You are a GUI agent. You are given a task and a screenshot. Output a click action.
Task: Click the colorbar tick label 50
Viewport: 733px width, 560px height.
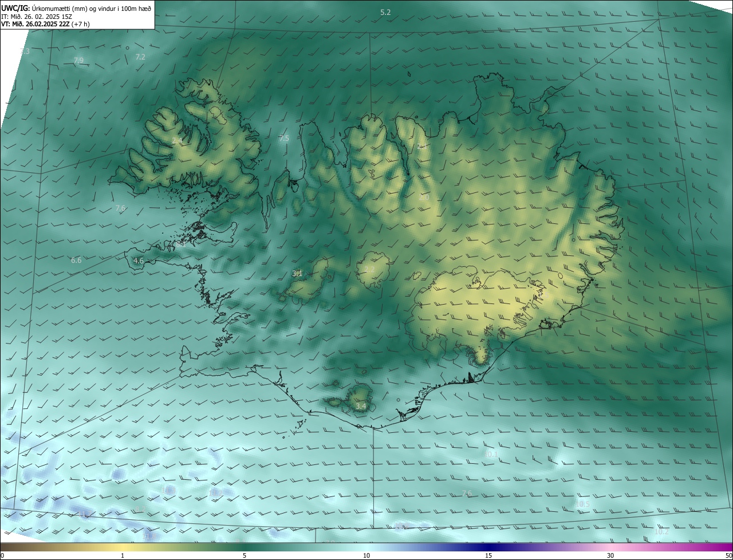pyautogui.click(x=728, y=555)
